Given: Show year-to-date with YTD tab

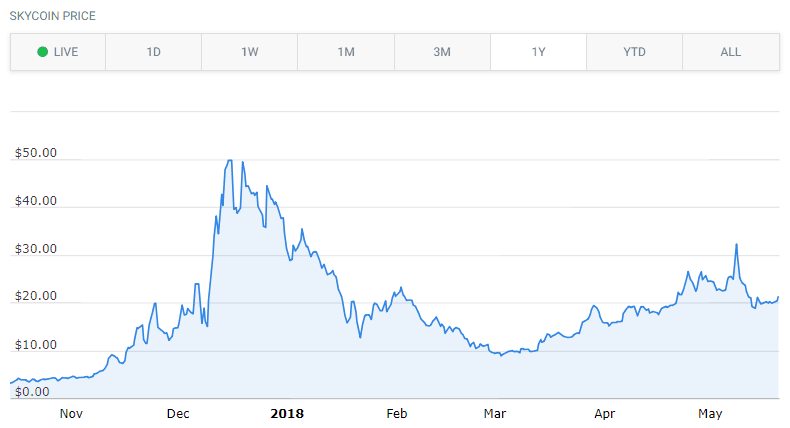Looking at the screenshot, I should [634, 52].
